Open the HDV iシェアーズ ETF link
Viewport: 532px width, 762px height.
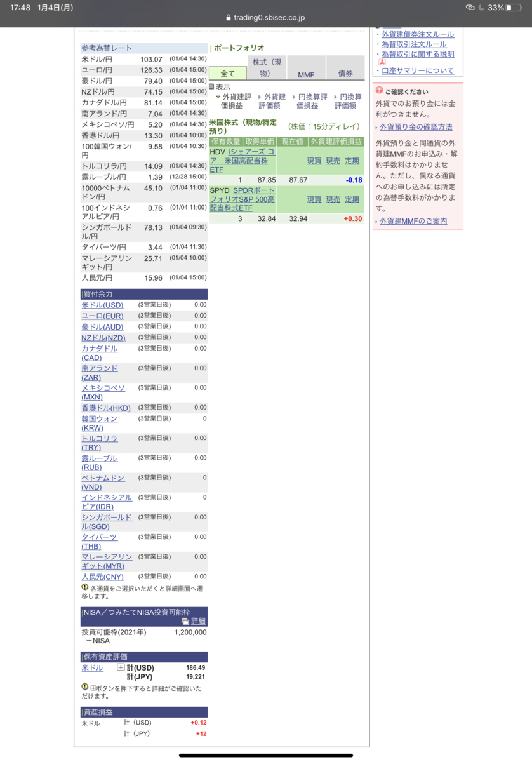tap(242, 161)
